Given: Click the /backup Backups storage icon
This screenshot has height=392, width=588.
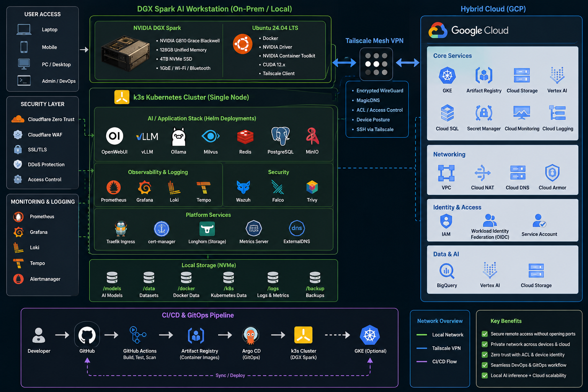Looking at the screenshot, I should pos(315,278).
